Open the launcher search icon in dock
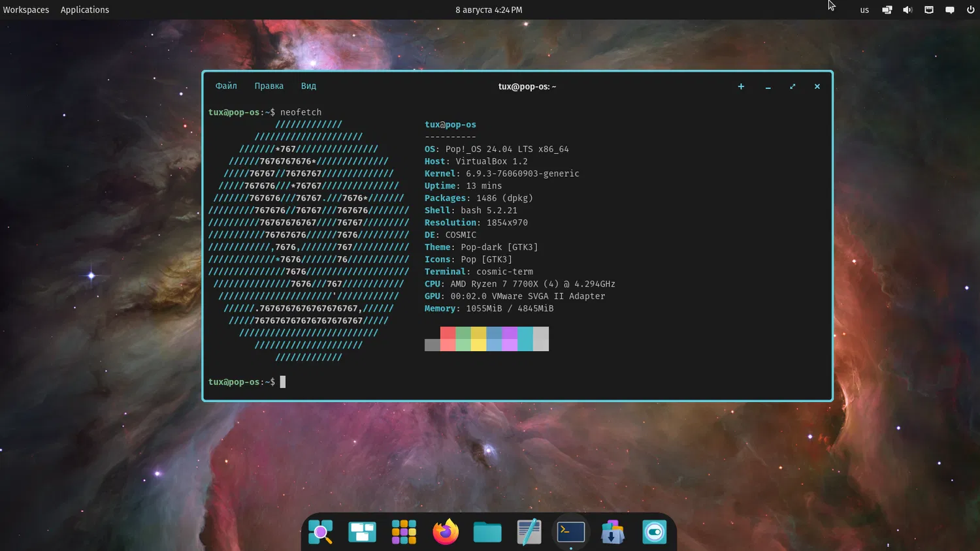 coord(320,532)
